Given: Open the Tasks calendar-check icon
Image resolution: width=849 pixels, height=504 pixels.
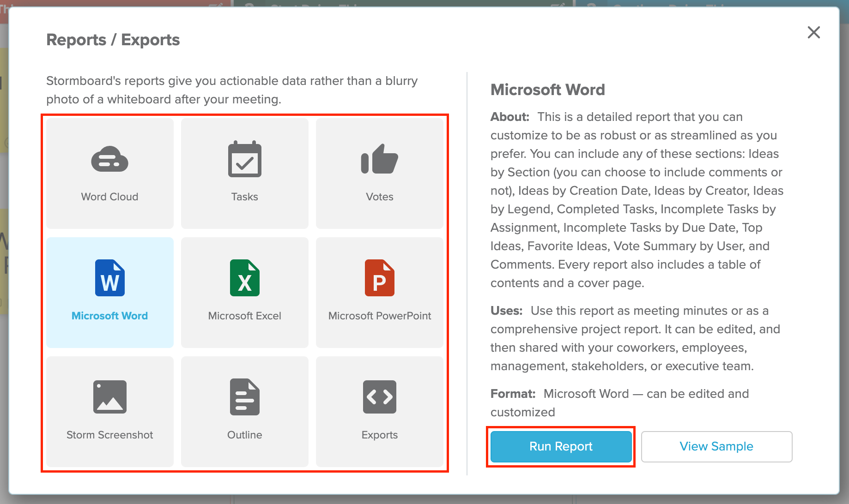Looking at the screenshot, I should pyautogui.click(x=245, y=159).
